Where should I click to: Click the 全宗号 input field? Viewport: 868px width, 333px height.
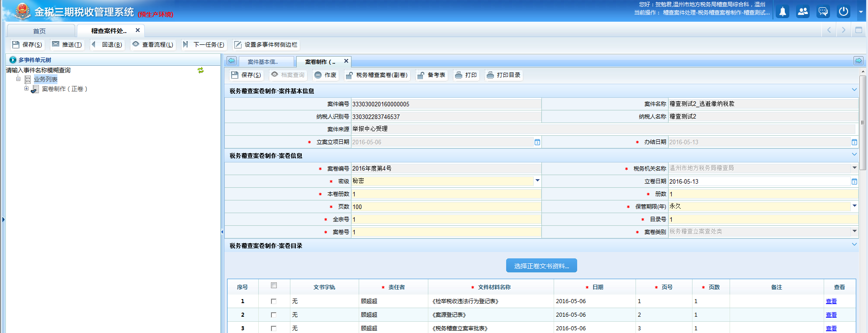pos(446,219)
